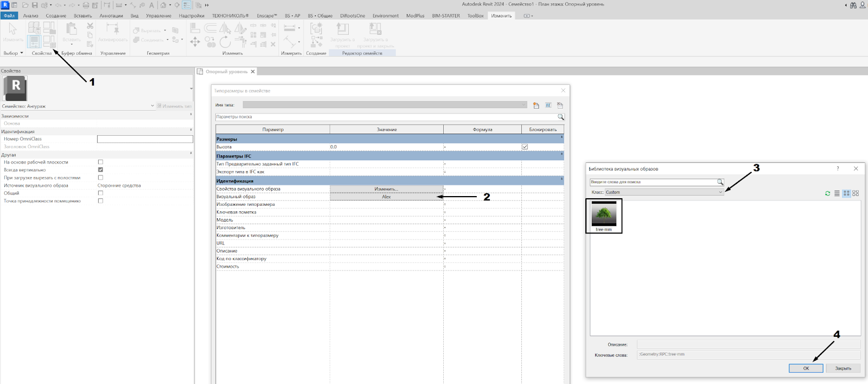Viewport: 868px width, 384px height.
Task: Switch appearance library to list view icon
Action: pyautogui.click(x=837, y=193)
